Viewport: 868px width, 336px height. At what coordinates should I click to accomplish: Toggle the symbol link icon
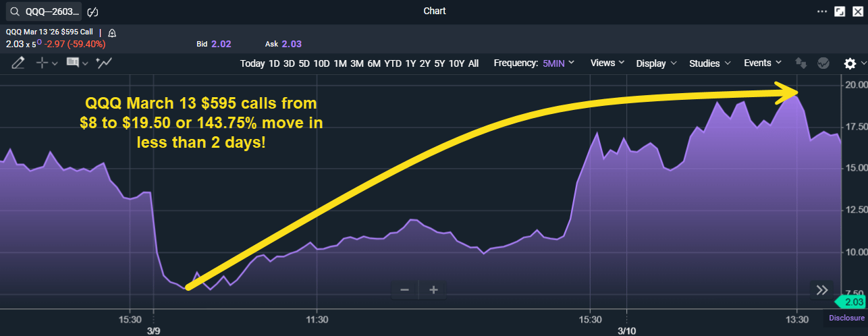94,11
